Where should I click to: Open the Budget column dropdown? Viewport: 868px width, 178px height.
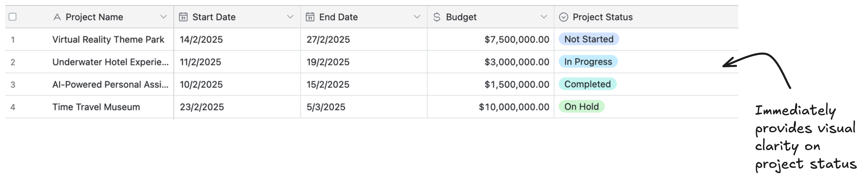point(544,17)
